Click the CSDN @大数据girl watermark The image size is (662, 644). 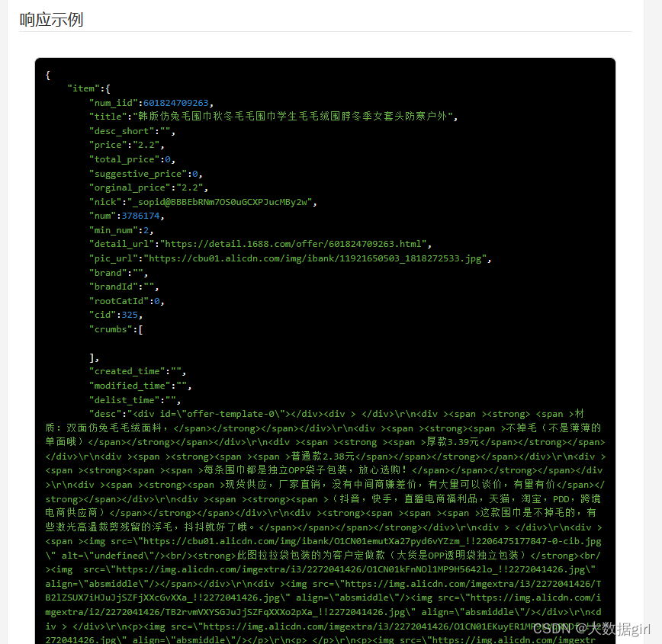[x=592, y=630]
